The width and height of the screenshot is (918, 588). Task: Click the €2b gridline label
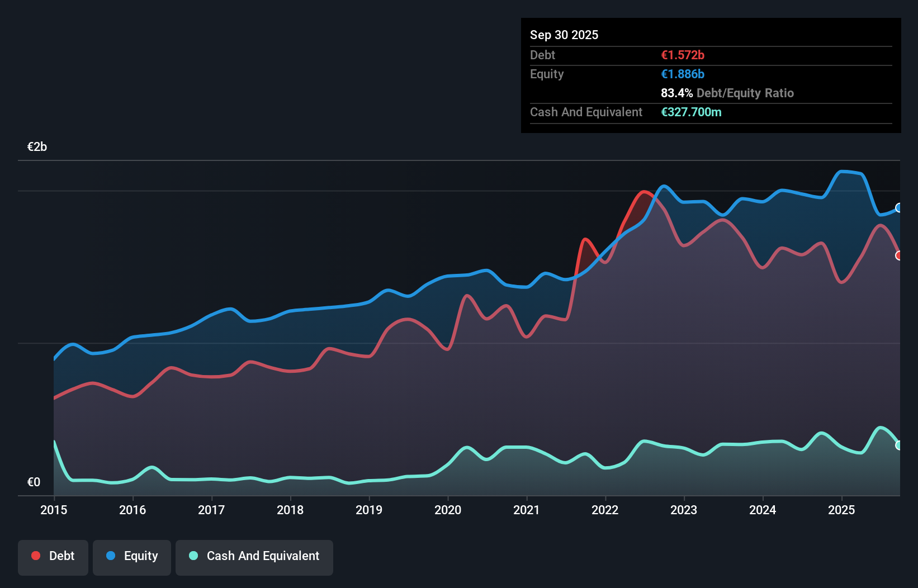[x=37, y=146]
